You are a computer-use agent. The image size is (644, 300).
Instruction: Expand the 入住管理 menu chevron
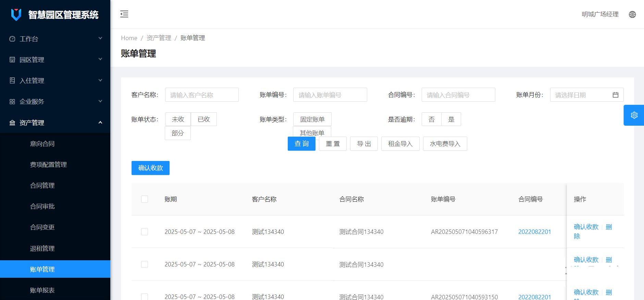click(x=100, y=80)
